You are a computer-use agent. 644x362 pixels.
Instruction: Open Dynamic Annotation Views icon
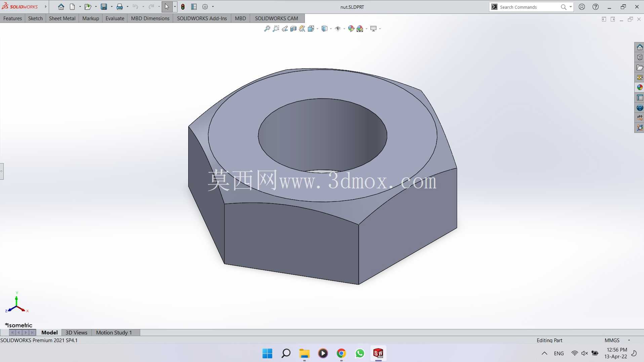302,29
